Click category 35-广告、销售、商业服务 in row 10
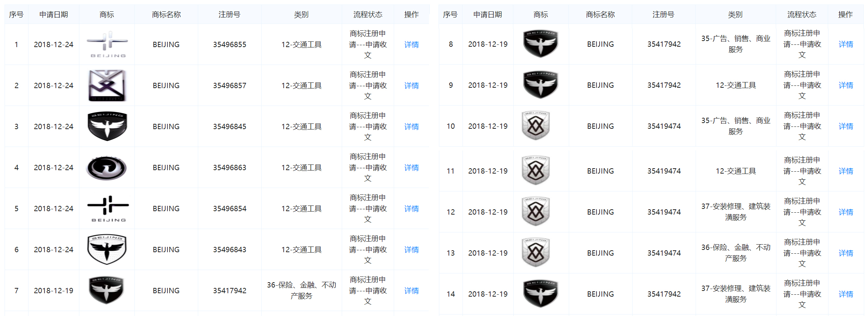 [x=735, y=126]
